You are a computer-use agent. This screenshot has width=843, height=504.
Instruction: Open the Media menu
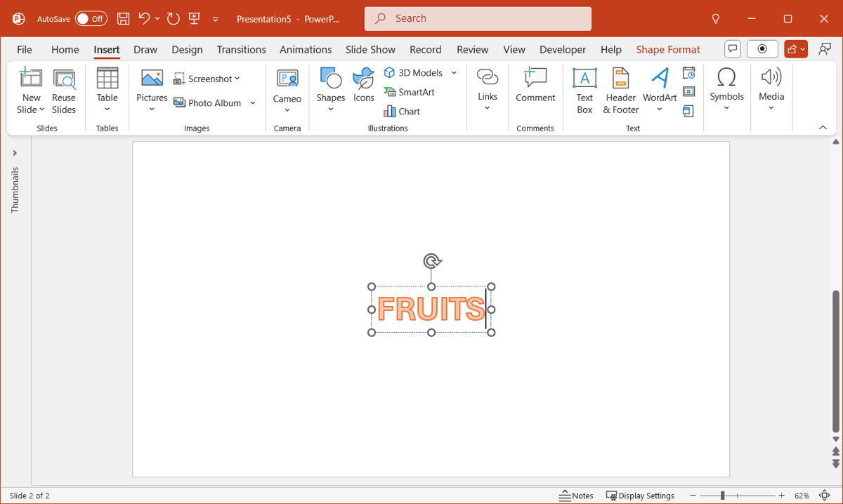[x=771, y=90]
